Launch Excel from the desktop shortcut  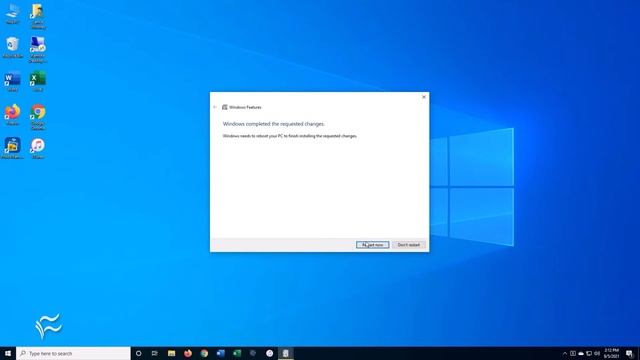[38, 81]
